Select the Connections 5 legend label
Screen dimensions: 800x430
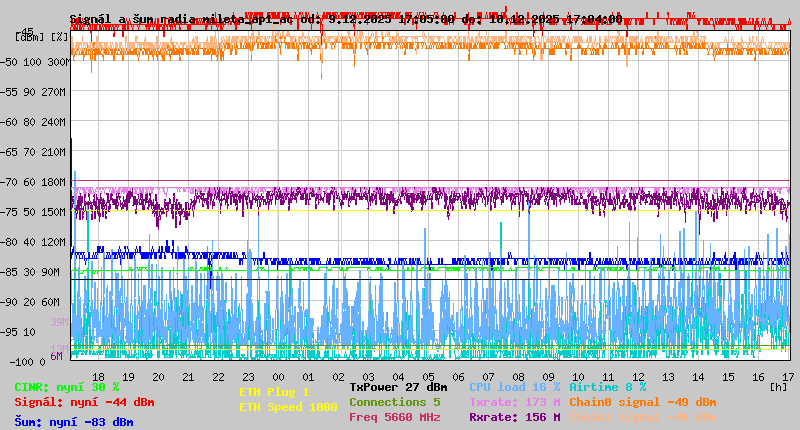[x=394, y=401]
